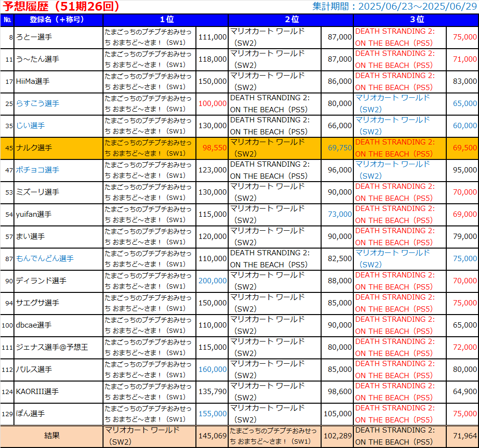Image resolution: width=479 pixels, height=448 pixels.
Task: Click the No. column header
Action: [x=7, y=20]
